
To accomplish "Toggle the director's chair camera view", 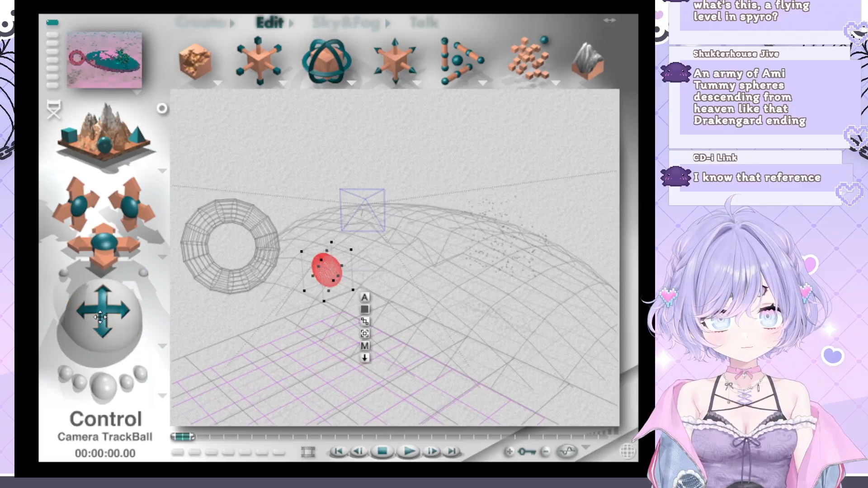I will pyautogui.click(x=54, y=110).
